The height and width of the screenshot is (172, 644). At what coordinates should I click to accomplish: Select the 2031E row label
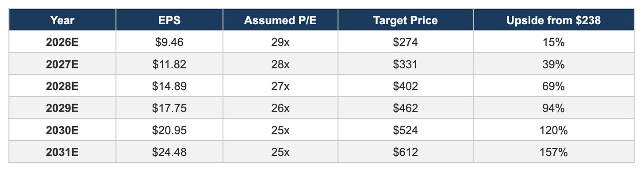coord(62,153)
